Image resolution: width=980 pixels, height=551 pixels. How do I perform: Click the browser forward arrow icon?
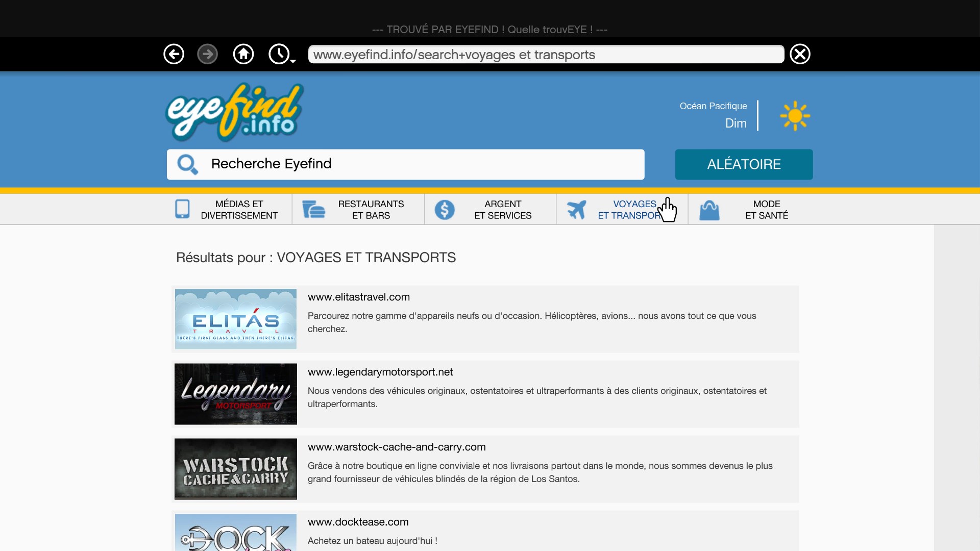click(x=207, y=54)
